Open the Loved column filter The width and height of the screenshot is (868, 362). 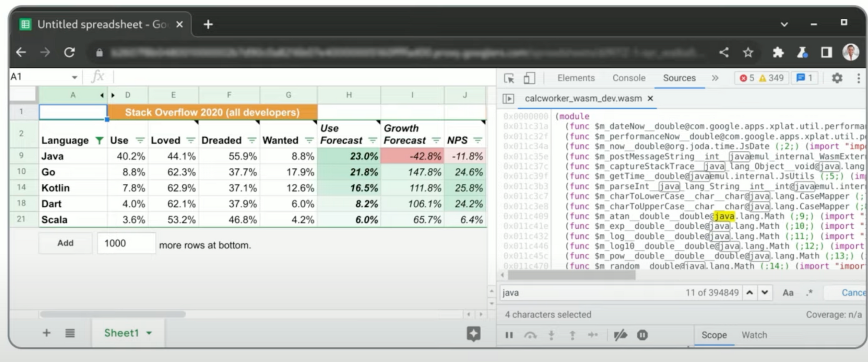pos(191,140)
